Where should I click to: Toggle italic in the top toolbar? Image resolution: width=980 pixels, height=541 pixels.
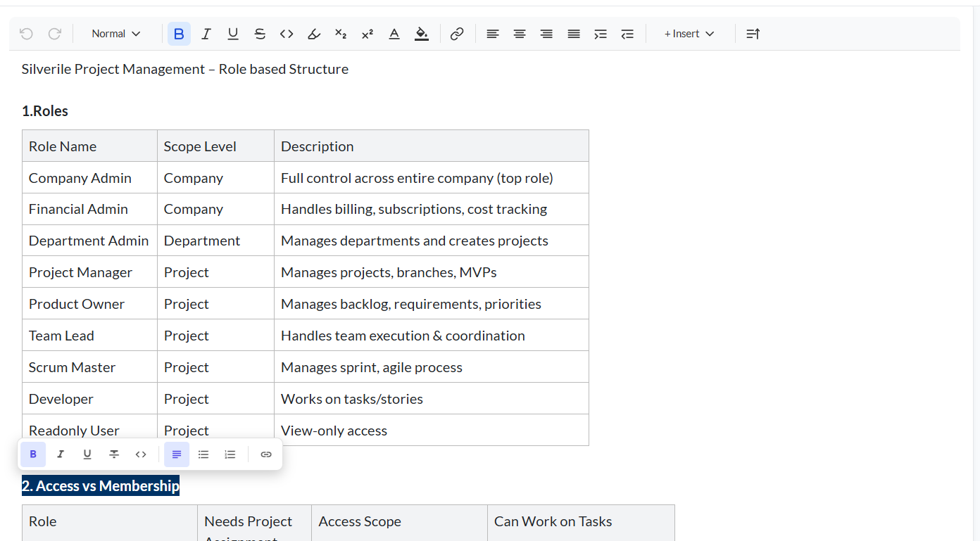click(x=206, y=34)
